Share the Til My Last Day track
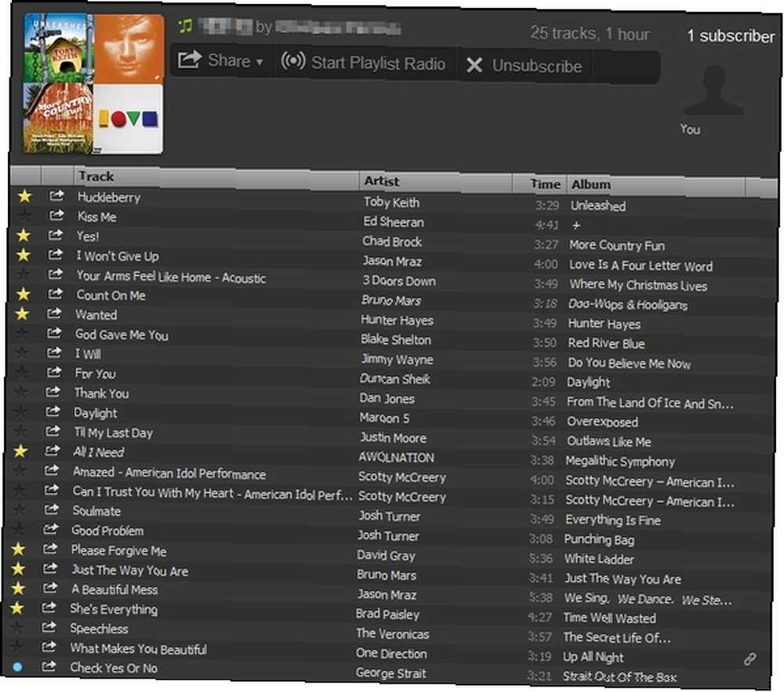784x692 pixels. [x=52, y=431]
